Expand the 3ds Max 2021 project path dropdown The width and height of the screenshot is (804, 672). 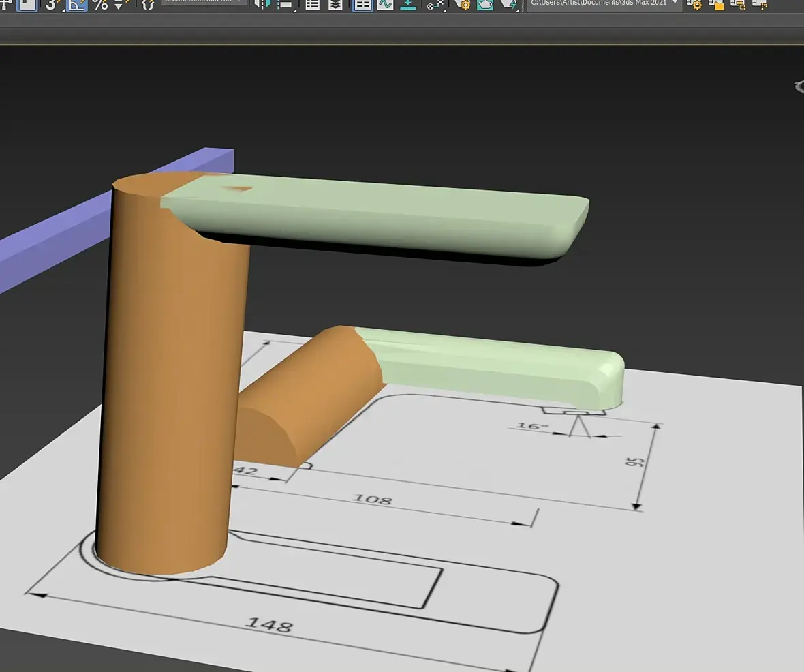click(x=675, y=3)
